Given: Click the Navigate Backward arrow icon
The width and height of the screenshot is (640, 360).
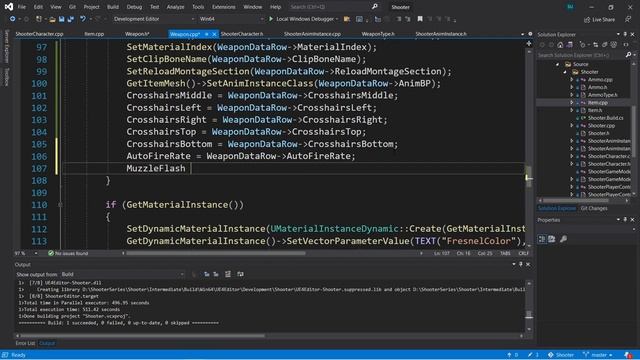Looking at the screenshot, I should [x=12, y=19].
